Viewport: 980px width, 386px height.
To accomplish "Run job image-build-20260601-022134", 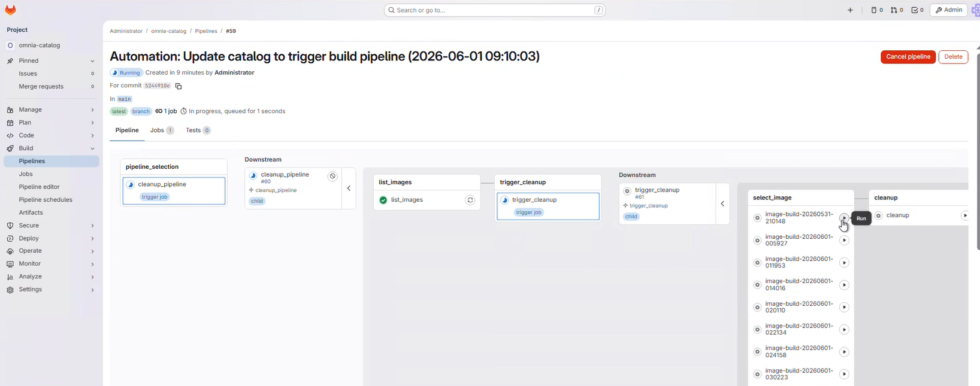I will coord(844,330).
